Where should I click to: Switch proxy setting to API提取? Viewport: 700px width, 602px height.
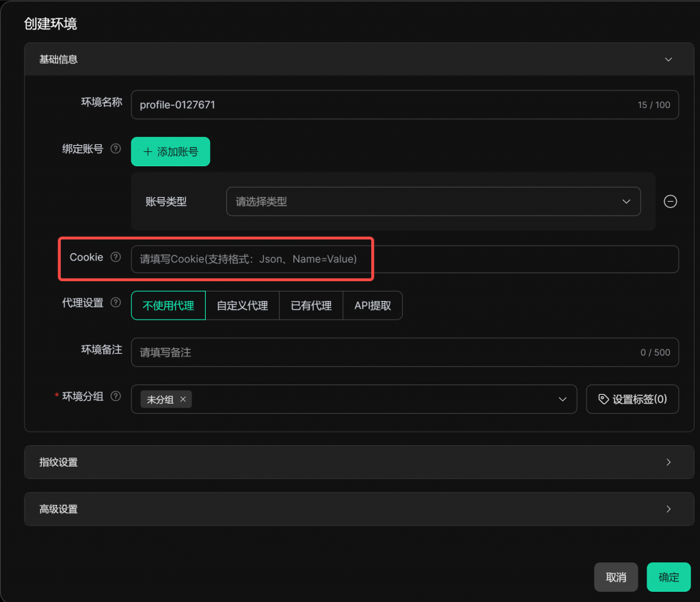[373, 306]
